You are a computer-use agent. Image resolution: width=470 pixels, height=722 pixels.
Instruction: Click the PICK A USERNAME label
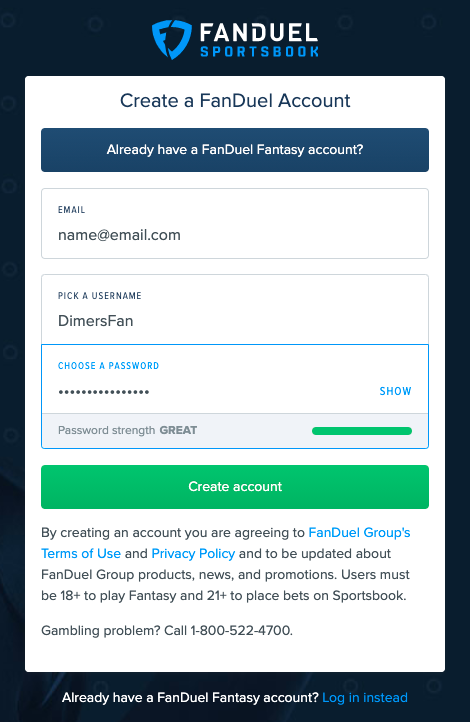(x=99, y=296)
